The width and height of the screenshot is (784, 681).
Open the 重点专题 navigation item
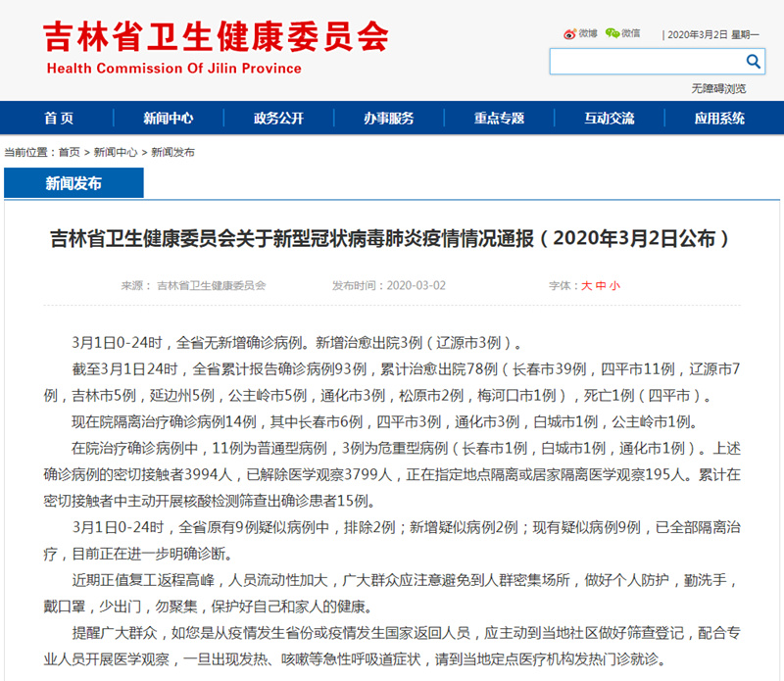[x=499, y=119]
